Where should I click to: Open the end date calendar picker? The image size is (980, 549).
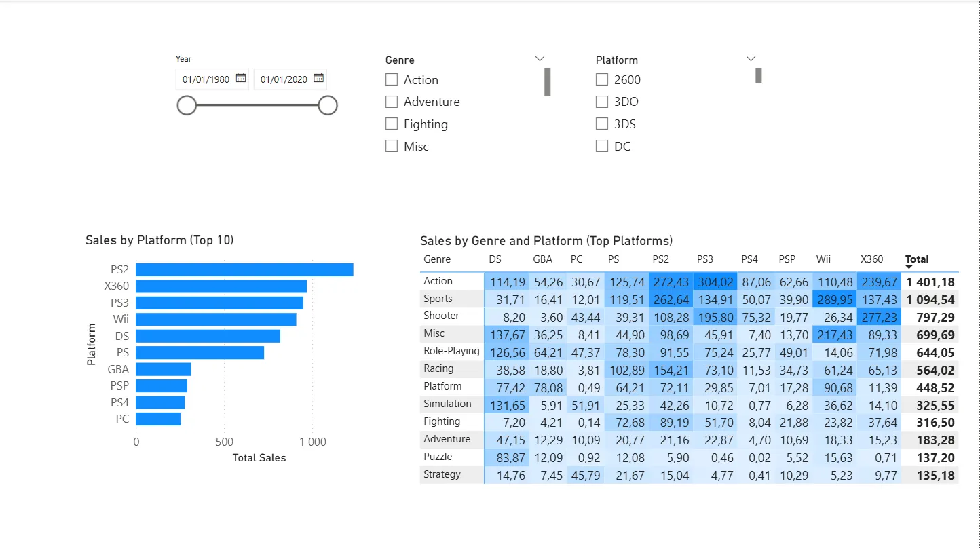pyautogui.click(x=318, y=79)
